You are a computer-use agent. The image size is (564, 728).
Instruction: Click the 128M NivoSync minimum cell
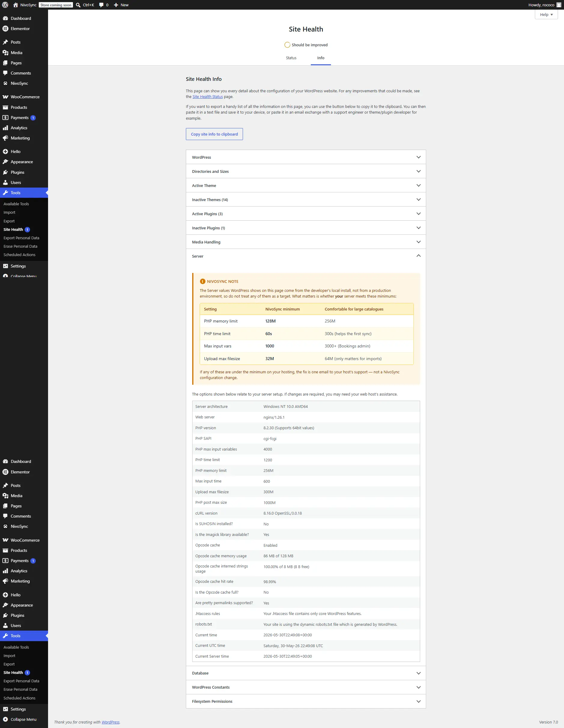tap(270, 321)
